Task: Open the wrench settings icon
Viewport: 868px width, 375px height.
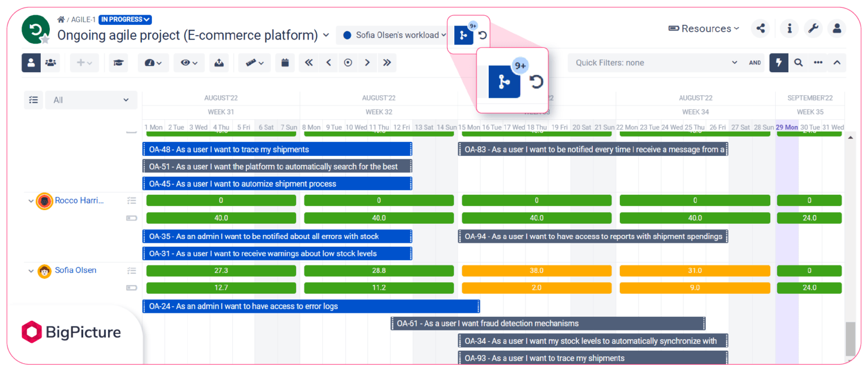Action: click(813, 28)
